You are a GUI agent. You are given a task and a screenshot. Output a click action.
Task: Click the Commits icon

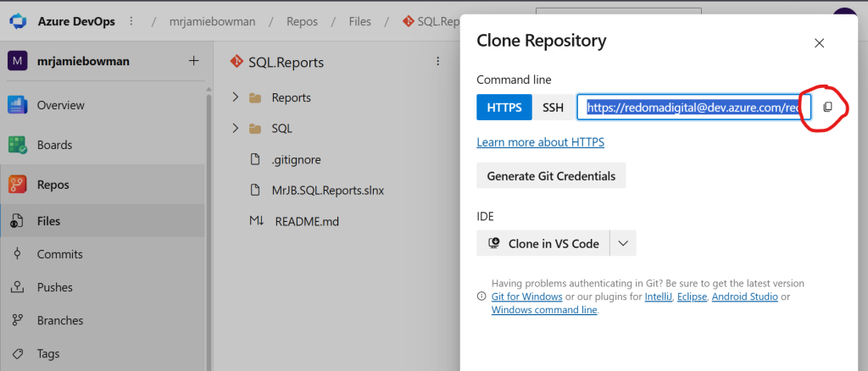(17, 254)
